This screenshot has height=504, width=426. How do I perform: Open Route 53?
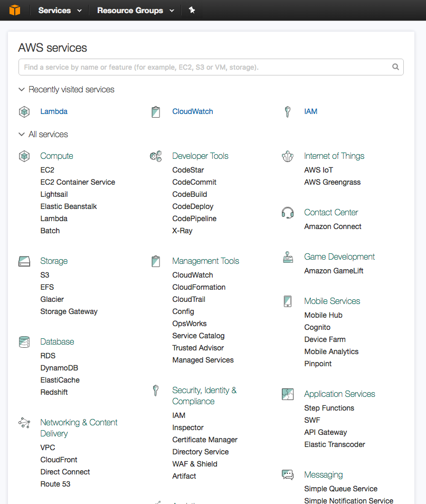[x=55, y=484]
